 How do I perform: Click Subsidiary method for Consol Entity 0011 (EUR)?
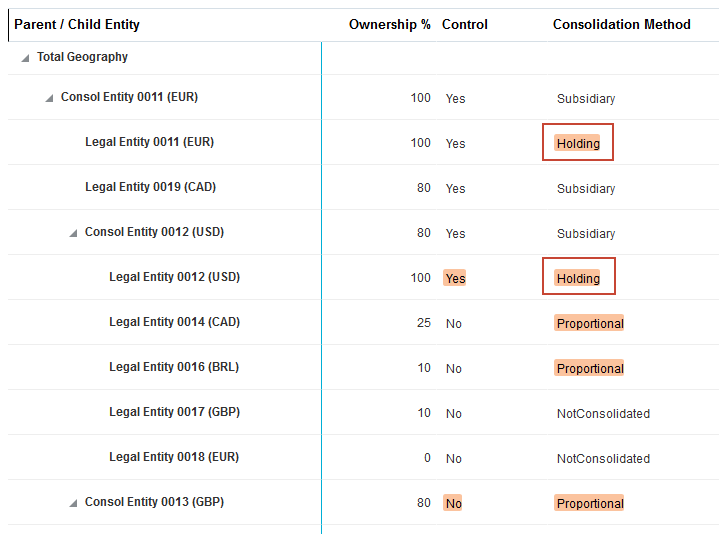pyautogui.click(x=586, y=99)
